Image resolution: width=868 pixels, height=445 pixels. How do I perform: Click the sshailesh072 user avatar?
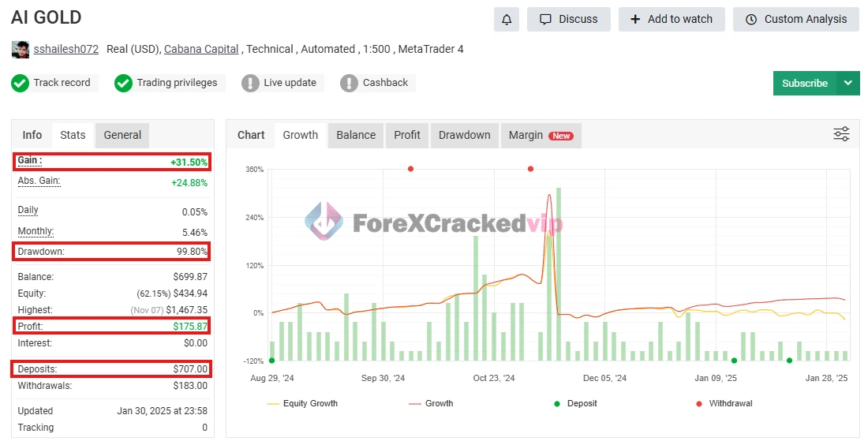pos(21,50)
